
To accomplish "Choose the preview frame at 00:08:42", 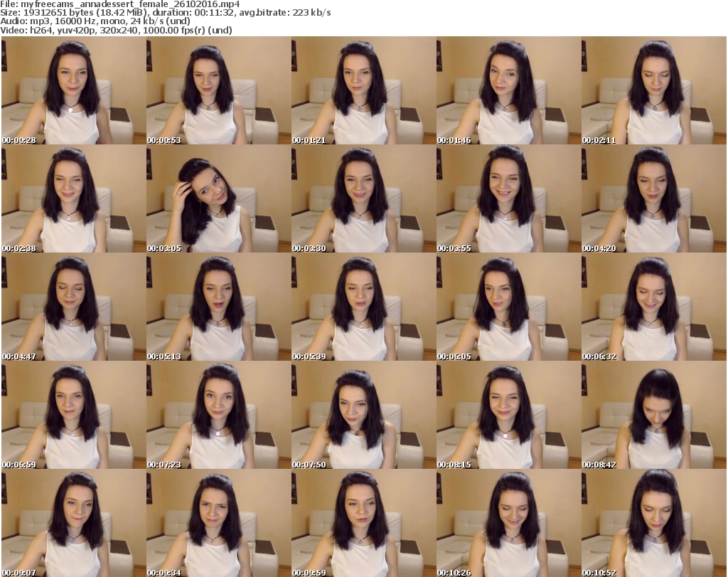I will 654,415.
